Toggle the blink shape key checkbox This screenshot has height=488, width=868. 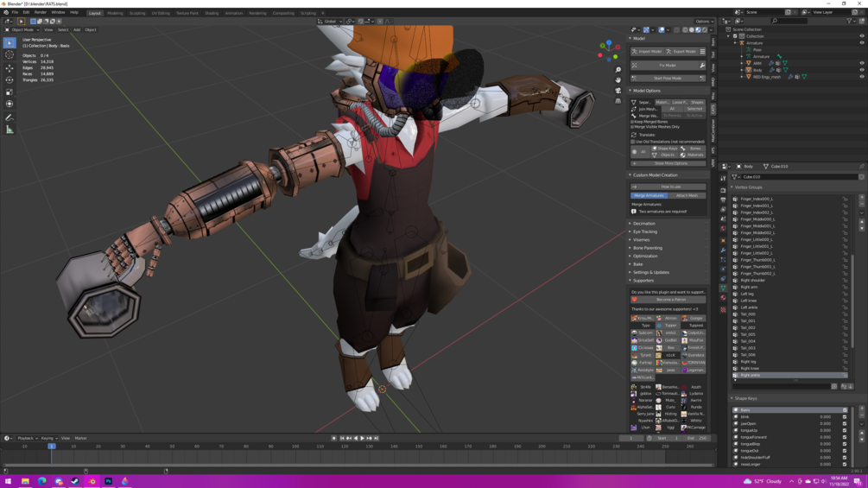(x=844, y=416)
